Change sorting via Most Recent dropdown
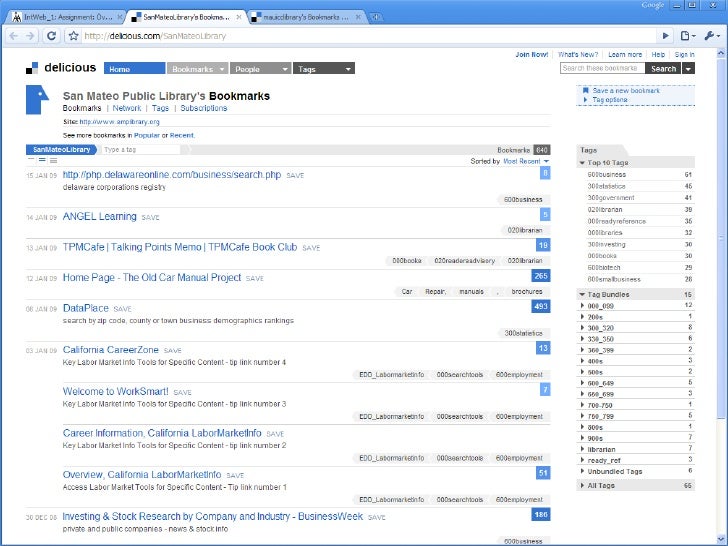This screenshot has height=546, width=728. 525,161
